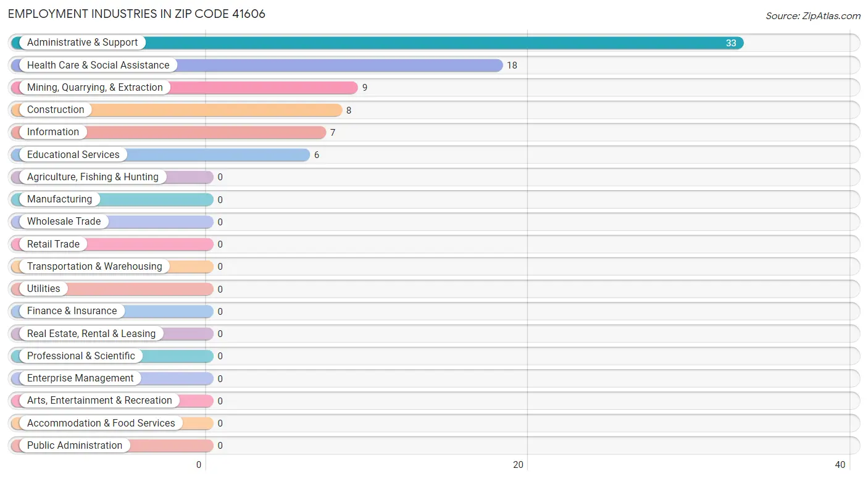Select the 'Retail Trade' label

pos(53,244)
